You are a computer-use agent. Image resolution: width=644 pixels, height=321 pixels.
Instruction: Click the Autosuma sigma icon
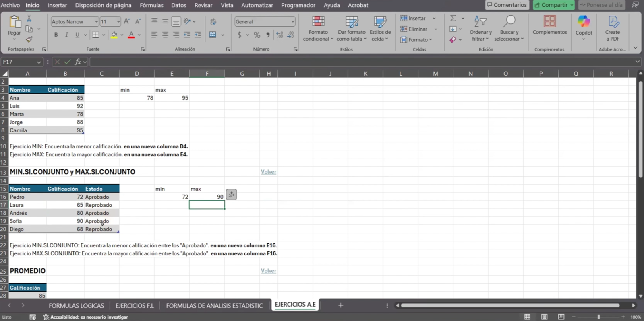453,19
